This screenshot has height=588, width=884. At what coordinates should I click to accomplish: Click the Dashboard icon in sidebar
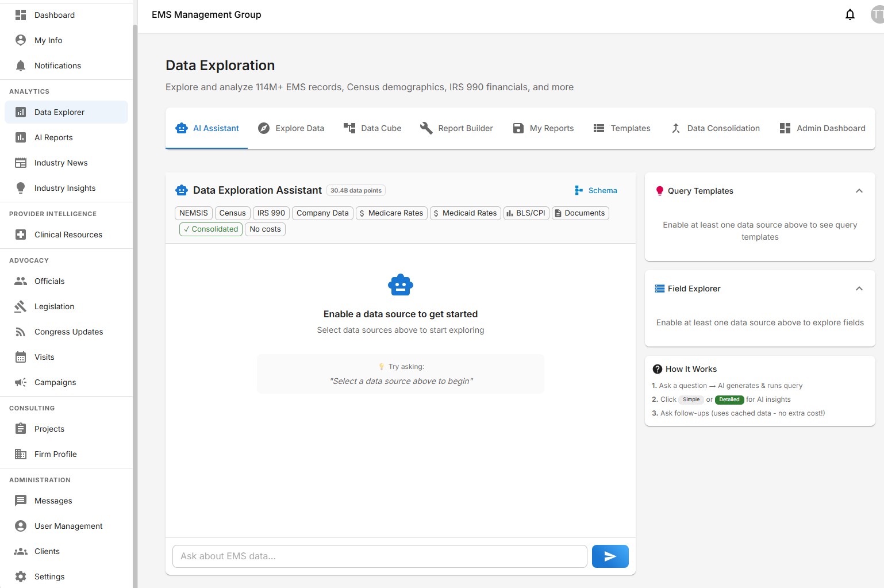pyautogui.click(x=21, y=15)
